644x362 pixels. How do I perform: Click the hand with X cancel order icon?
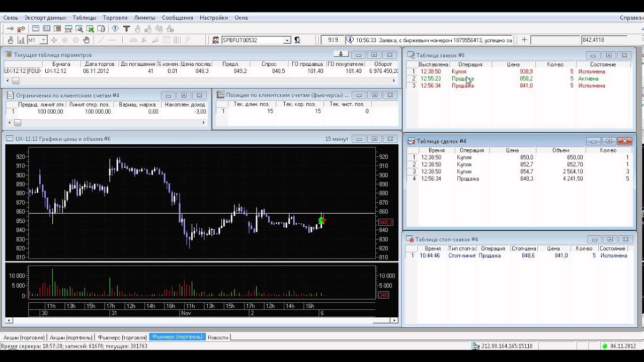(148, 29)
